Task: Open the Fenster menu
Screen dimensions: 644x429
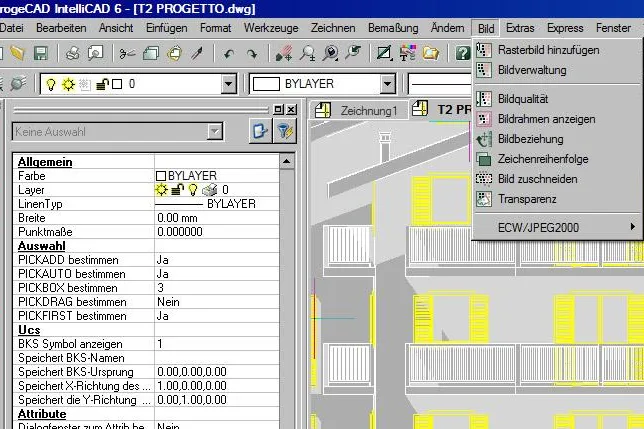Action: [x=613, y=28]
